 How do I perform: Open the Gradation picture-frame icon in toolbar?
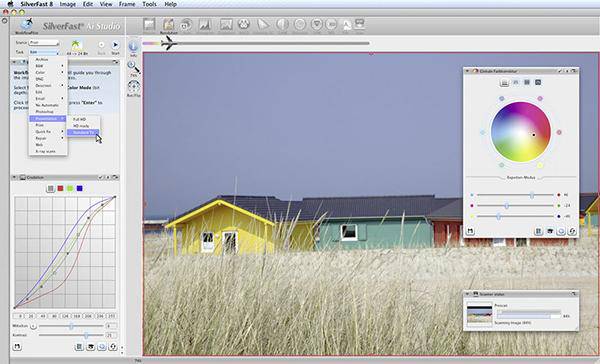tap(226, 25)
